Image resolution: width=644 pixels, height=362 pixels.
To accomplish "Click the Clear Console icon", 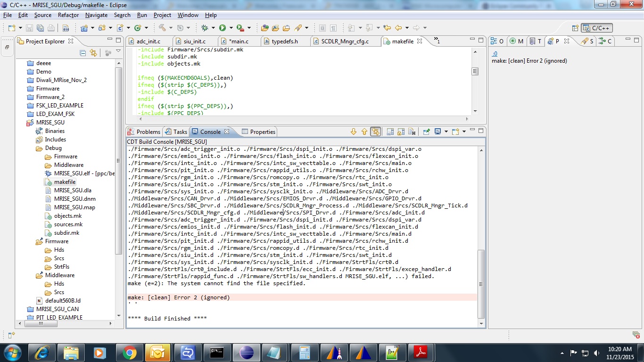I will (x=412, y=132).
